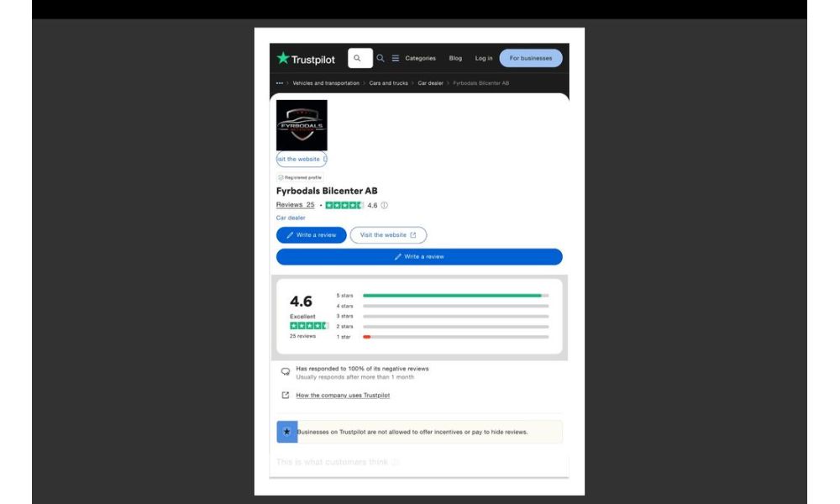Go to the Blog page
Image resolution: width=840 pixels, height=504 pixels.
[455, 58]
